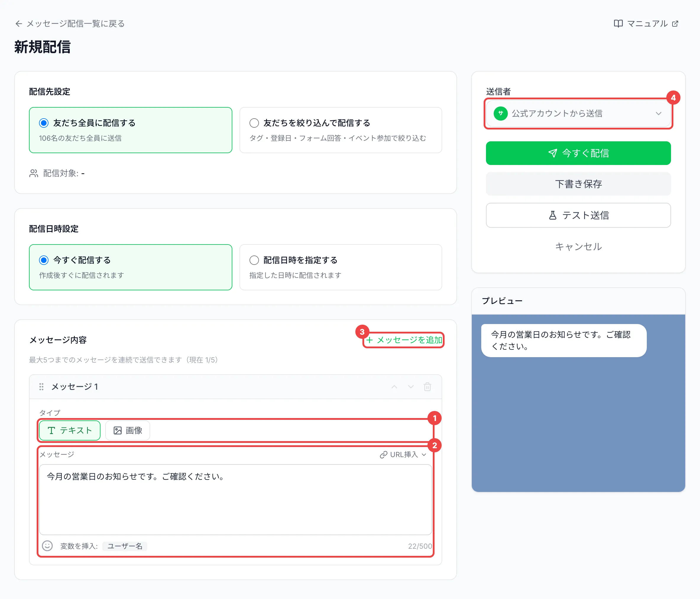Switch message type to 画像
The height and width of the screenshot is (599, 700).
pos(128,430)
